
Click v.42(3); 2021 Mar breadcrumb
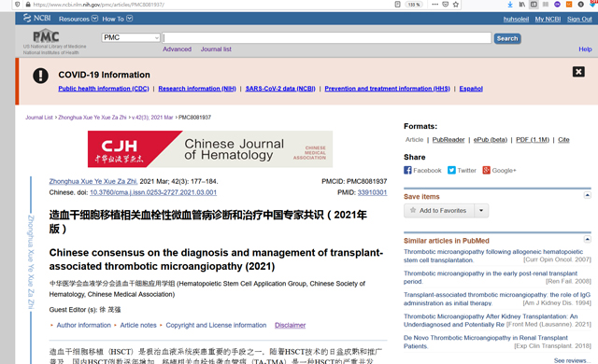[152, 118]
